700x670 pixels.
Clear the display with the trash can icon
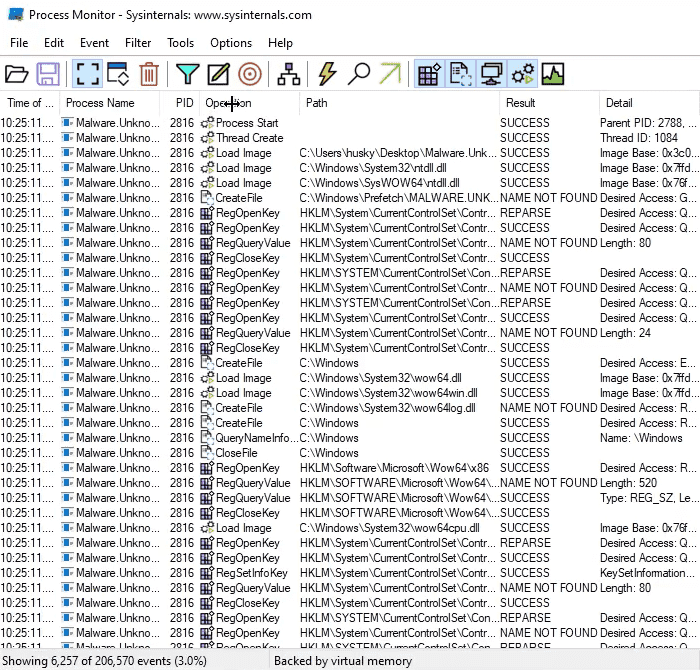point(149,74)
